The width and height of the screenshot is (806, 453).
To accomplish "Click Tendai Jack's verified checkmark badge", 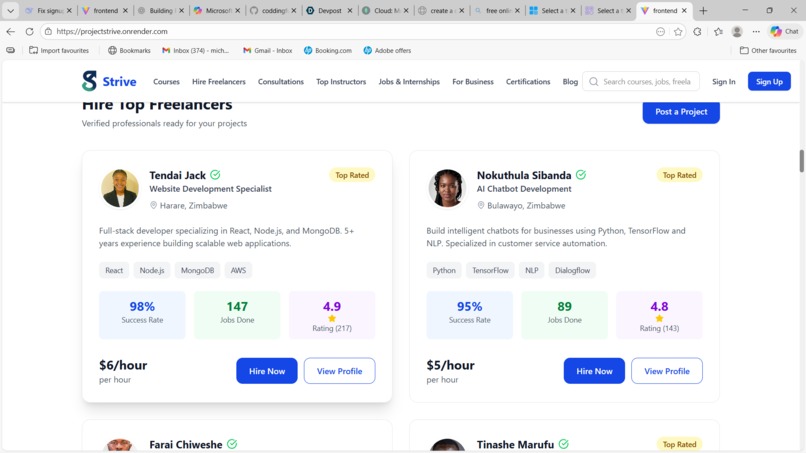I will [x=215, y=175].
